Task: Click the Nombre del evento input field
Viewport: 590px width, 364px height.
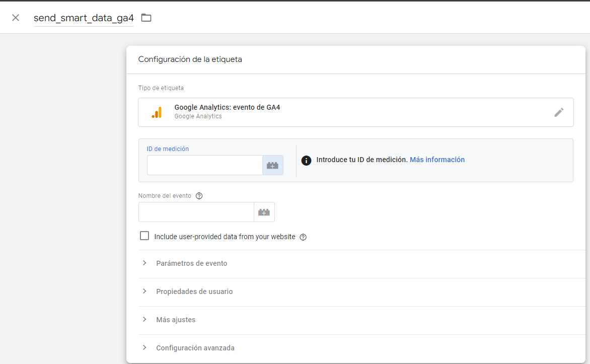Action: 196,211
